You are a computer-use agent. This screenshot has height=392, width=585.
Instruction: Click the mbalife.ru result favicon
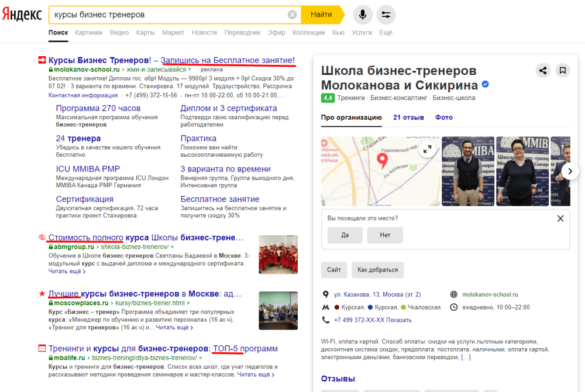pyautogui.click(x=42, y=348)
